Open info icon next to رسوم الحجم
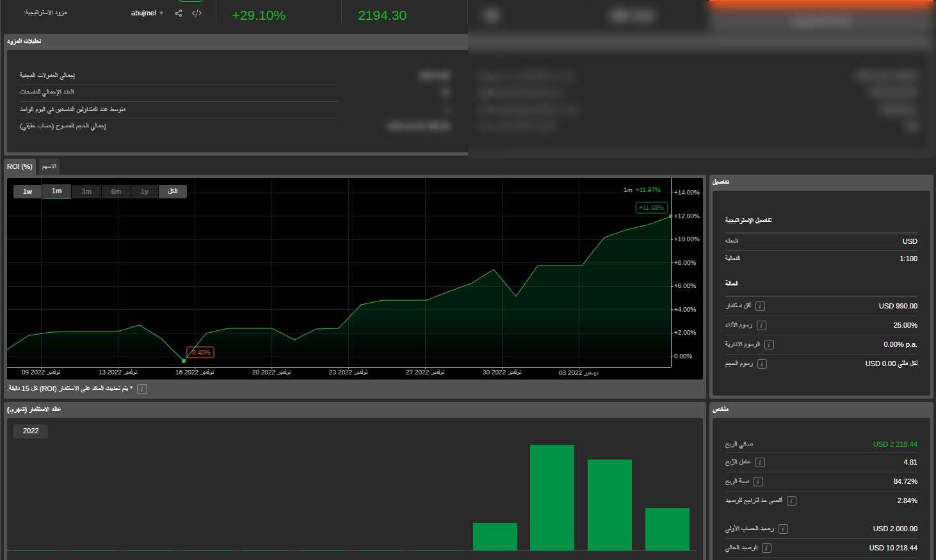Viewport: 936px width, 560px height. click(763, 364)
